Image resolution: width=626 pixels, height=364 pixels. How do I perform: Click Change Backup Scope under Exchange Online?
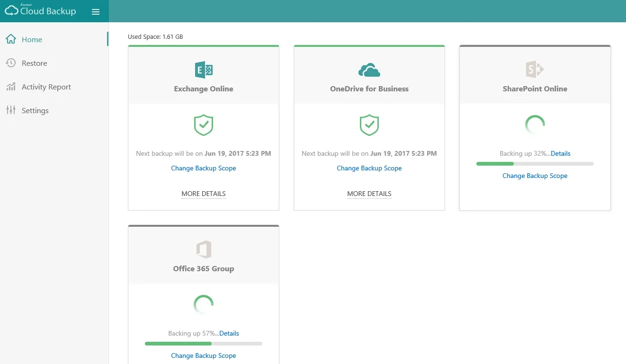coord(204,168)
